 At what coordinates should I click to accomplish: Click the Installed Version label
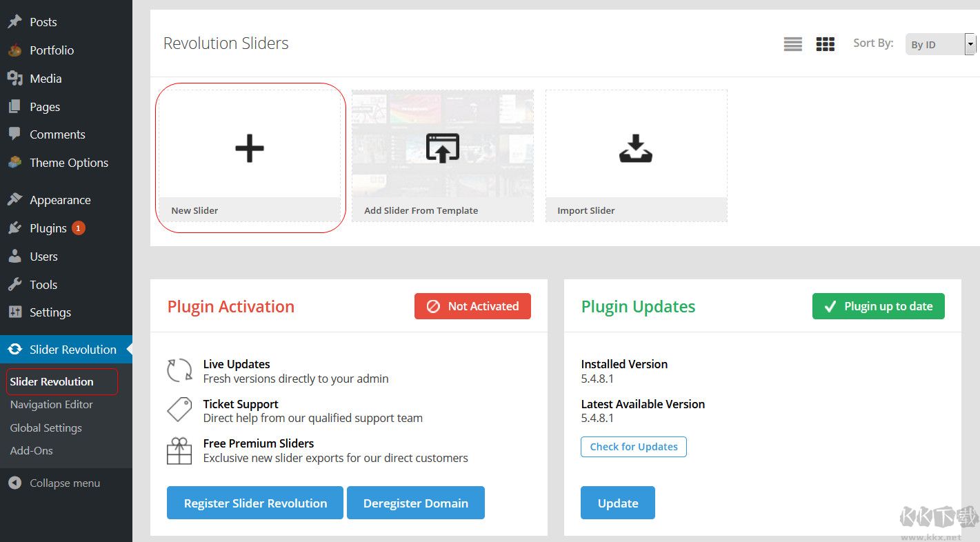625,364
